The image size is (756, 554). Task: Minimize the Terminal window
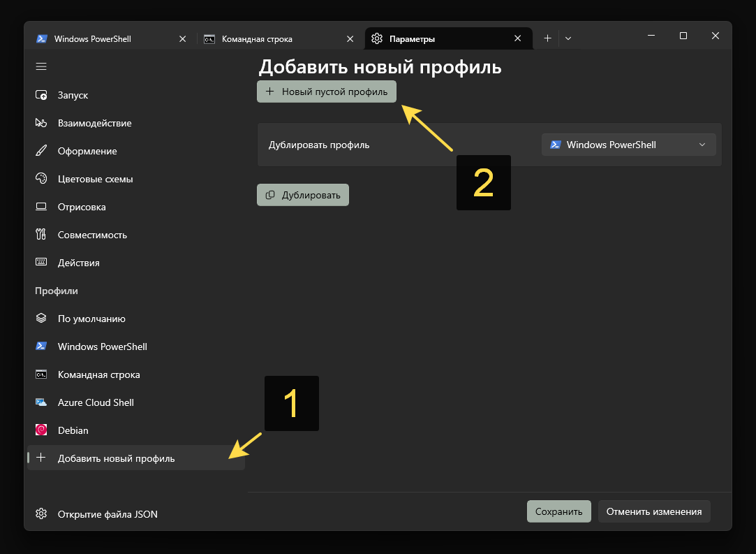pos(651,36)
